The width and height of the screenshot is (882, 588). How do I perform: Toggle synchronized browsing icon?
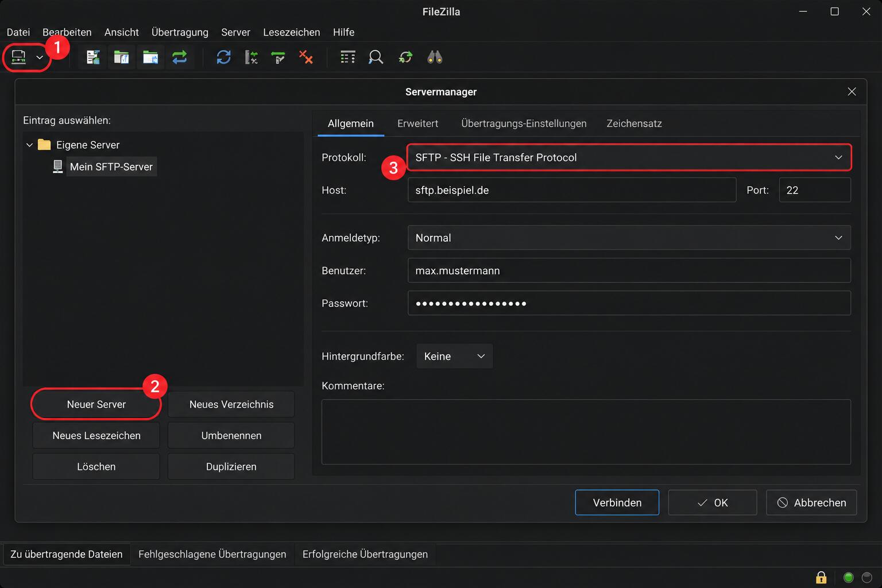(x=405, y=57)
